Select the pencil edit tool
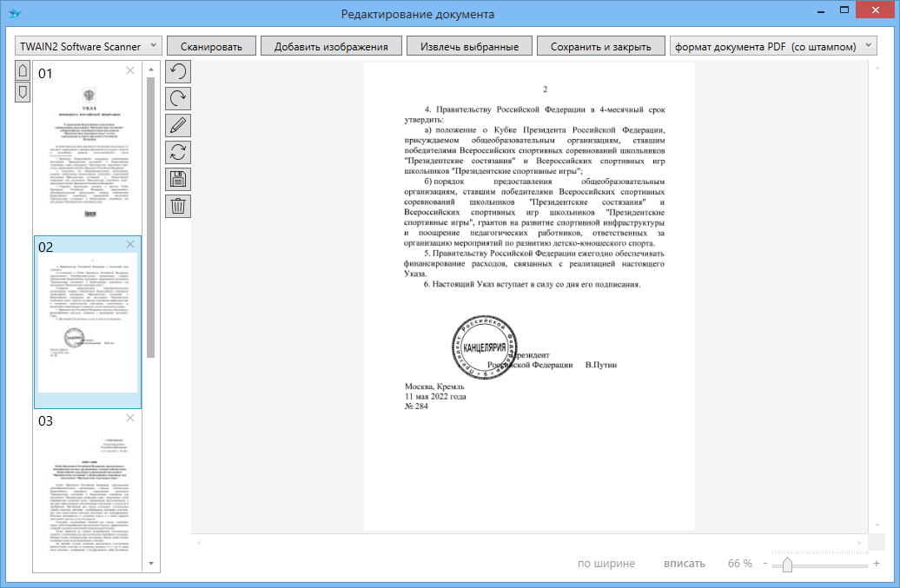900x588 pixels. 178,126
